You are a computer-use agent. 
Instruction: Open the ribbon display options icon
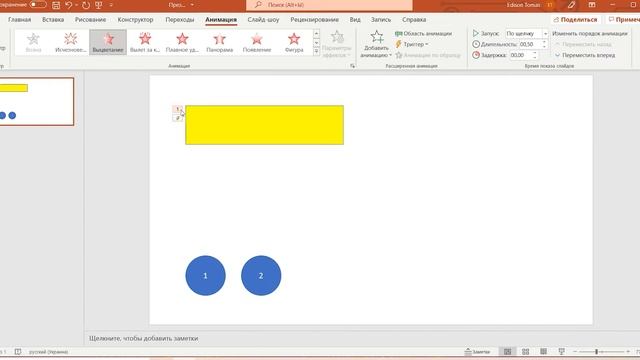[592, 5]
